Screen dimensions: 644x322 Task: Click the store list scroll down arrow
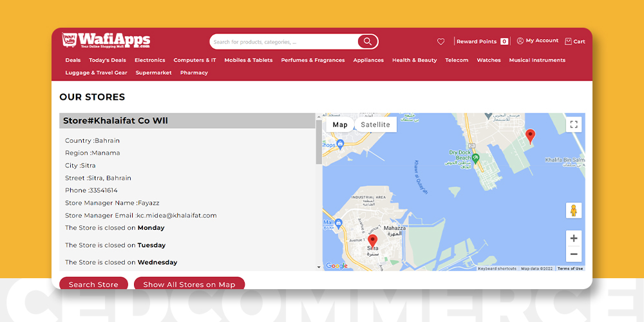click(x=319, y=267)
